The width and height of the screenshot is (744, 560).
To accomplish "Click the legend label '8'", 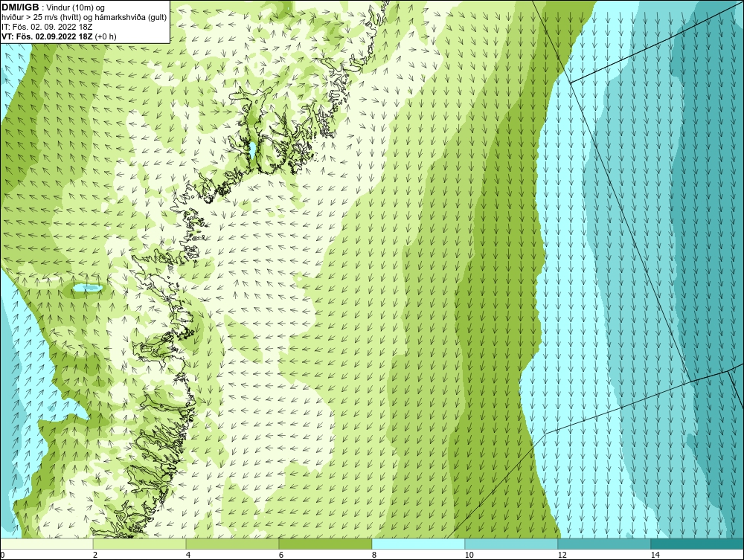I will (x=374, y=555).
